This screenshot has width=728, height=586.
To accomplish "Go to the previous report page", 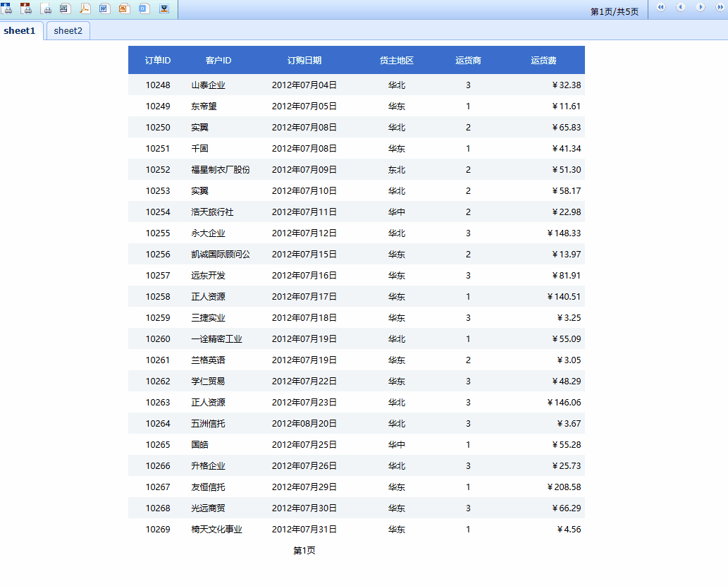I will (681, 7).
